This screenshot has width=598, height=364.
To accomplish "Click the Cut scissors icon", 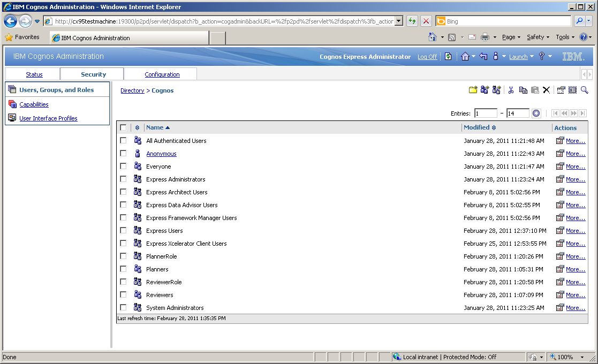I will (511, 90).
